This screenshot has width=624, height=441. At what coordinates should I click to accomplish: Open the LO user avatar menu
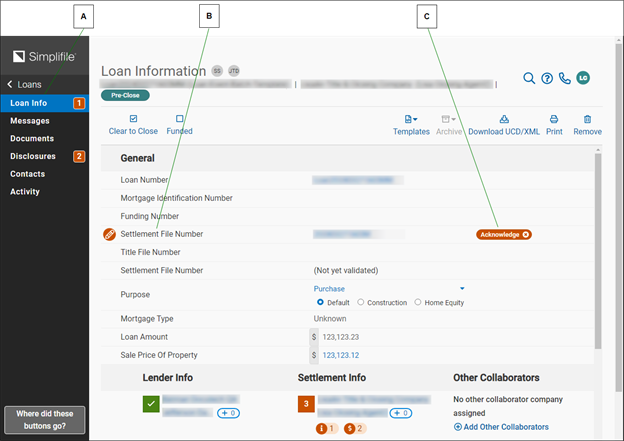click(x=583, y=78)
